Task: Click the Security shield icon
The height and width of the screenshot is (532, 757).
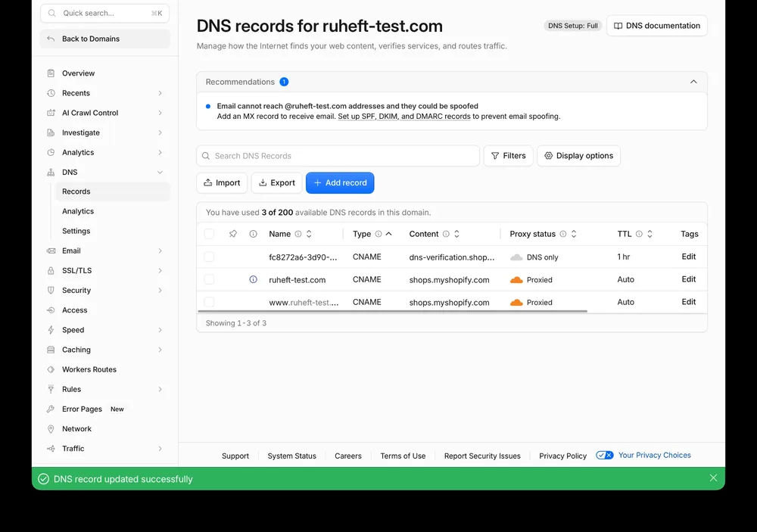Action: [51, 291]
